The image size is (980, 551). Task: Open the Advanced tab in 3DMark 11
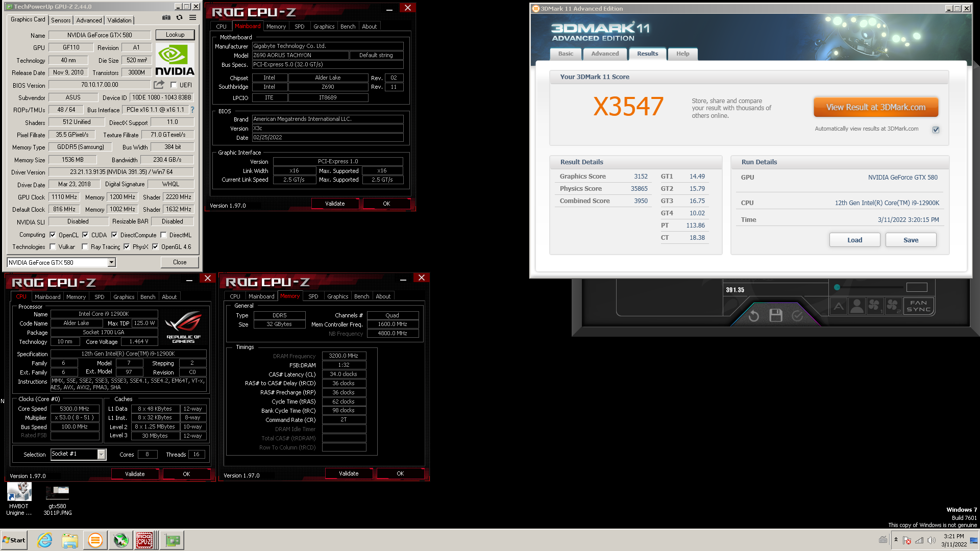[605, 54]
